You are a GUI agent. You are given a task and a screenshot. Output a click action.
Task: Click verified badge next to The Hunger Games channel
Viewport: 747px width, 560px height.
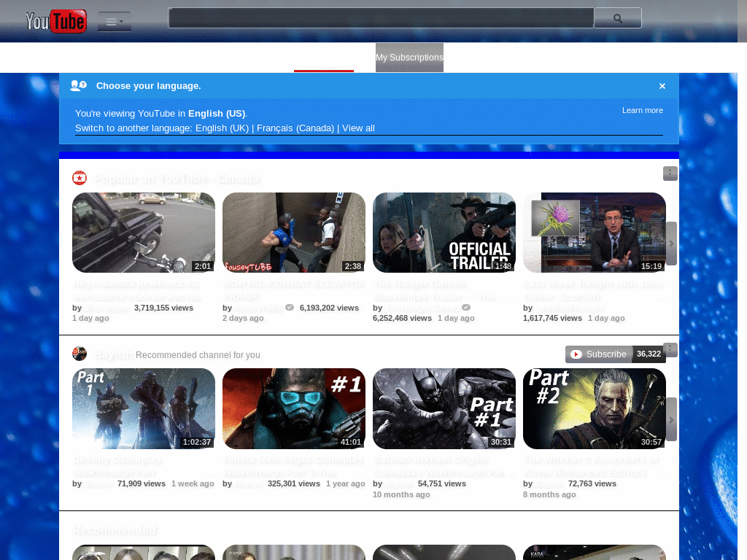pos(466,308)
